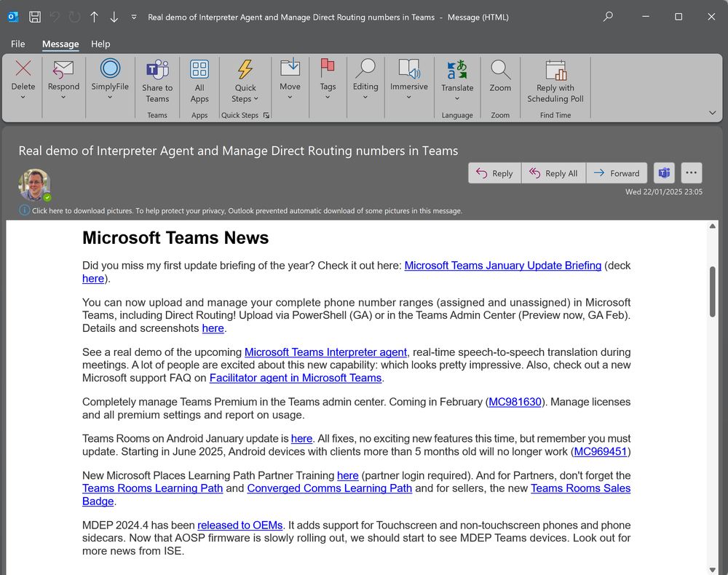The height and width of the screenshot is (575, 728).
Task: Click the Tags flag icon
Action: coord(328,68)
